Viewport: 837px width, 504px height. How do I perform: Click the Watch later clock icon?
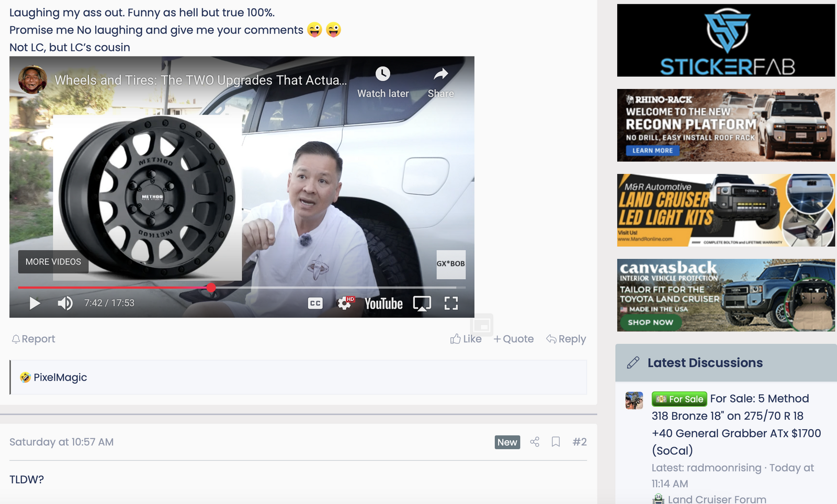pos(383,74)
